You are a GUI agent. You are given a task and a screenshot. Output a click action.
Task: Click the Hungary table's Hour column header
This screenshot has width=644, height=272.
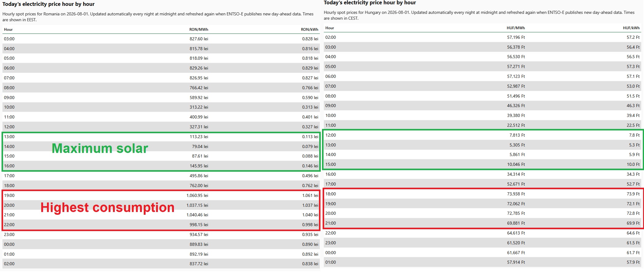point(330,28)
